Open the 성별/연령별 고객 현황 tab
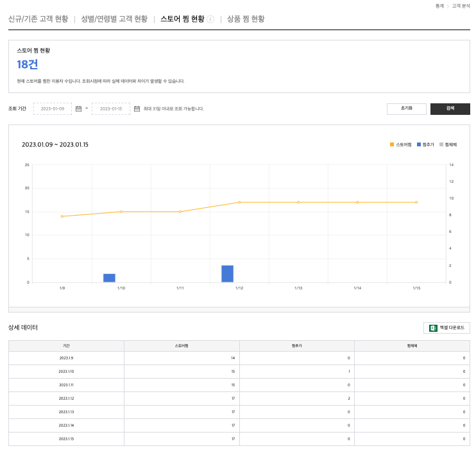476x455 pixels. (x=114, y=19)
